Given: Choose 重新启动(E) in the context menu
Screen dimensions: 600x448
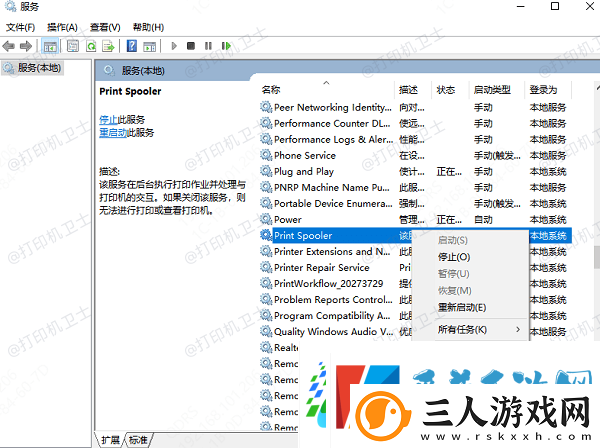Looking at the screenshot, I should (x=462, y=307).
